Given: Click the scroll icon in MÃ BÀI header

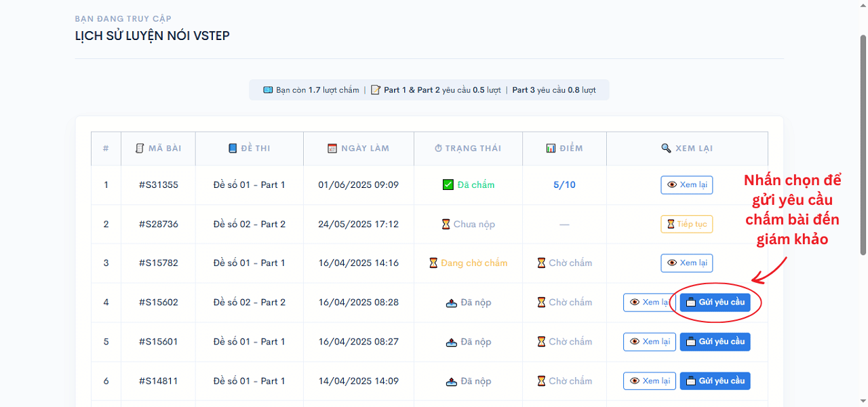Looking at the screenshot, I should tap(140, 148).
